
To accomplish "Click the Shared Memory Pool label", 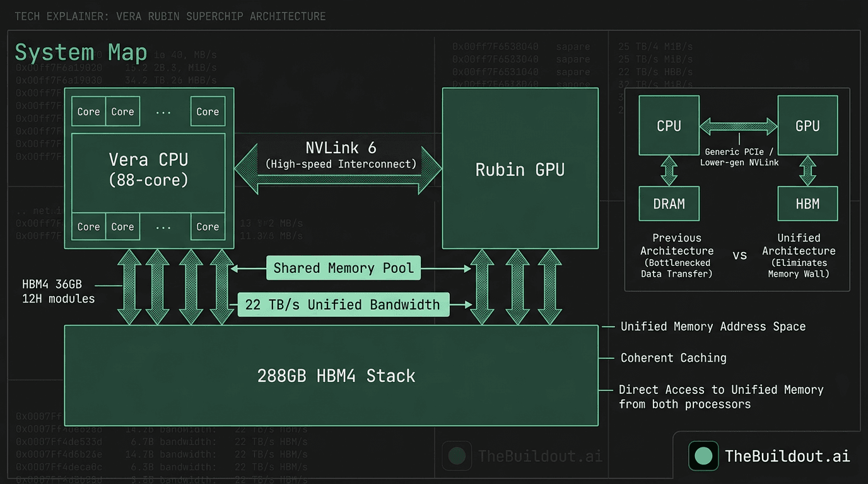I will click(x=343, y=268).
